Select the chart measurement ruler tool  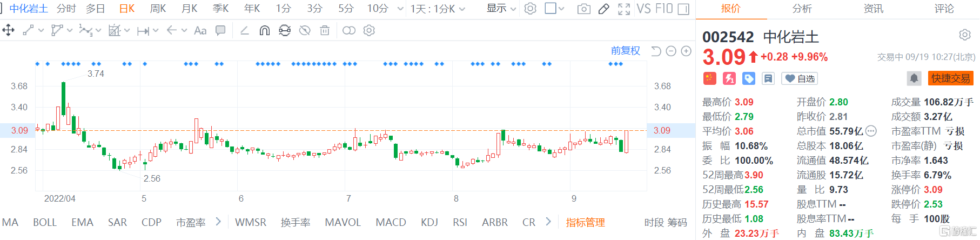point(114,31)
